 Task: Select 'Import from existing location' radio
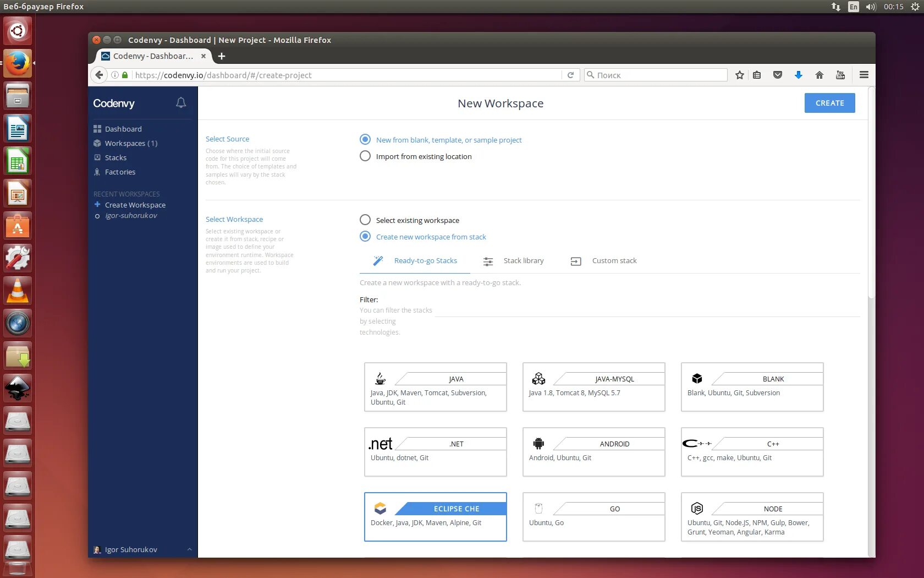pos(365,156)
